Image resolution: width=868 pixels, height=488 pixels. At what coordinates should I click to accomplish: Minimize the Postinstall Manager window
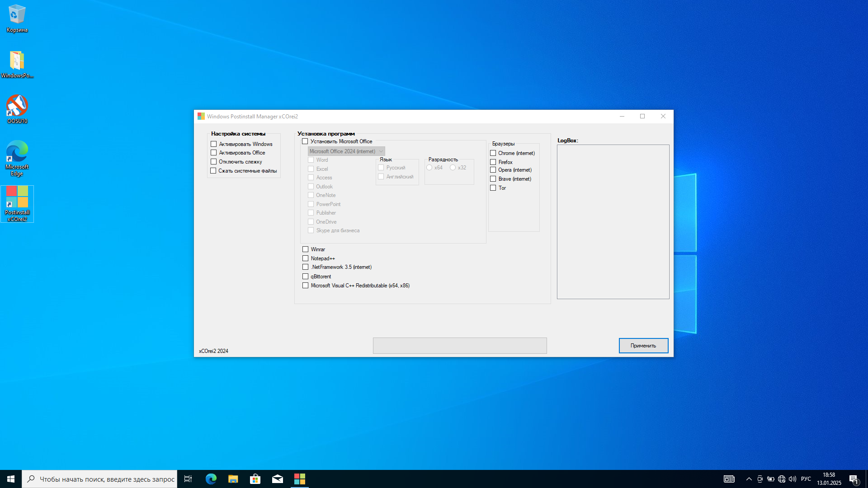pyautogui.click(x=622, y=116)
